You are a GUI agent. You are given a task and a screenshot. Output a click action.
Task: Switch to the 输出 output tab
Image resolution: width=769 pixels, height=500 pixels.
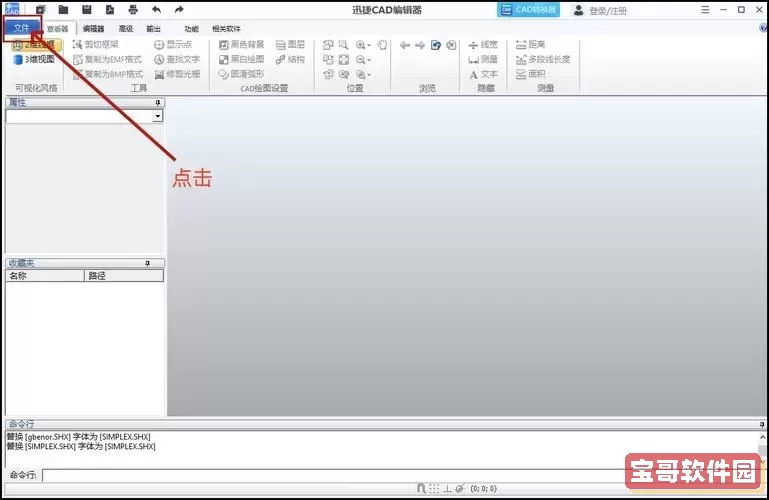click(154, 29)
